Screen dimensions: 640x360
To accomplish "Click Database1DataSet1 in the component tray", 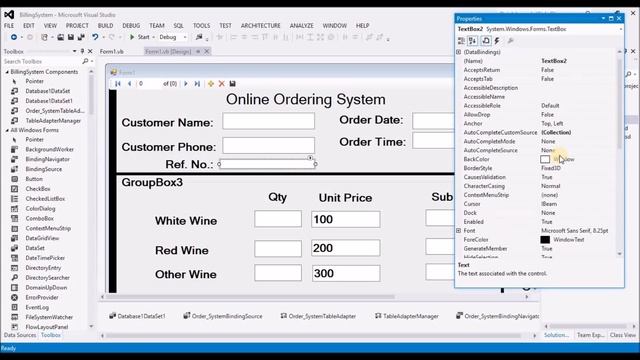I will point(137,316).
